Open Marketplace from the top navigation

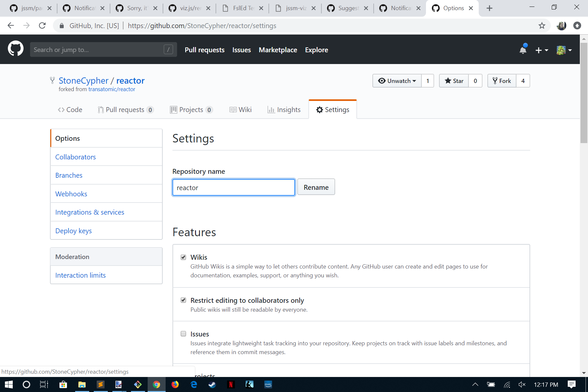click(278, 50)
